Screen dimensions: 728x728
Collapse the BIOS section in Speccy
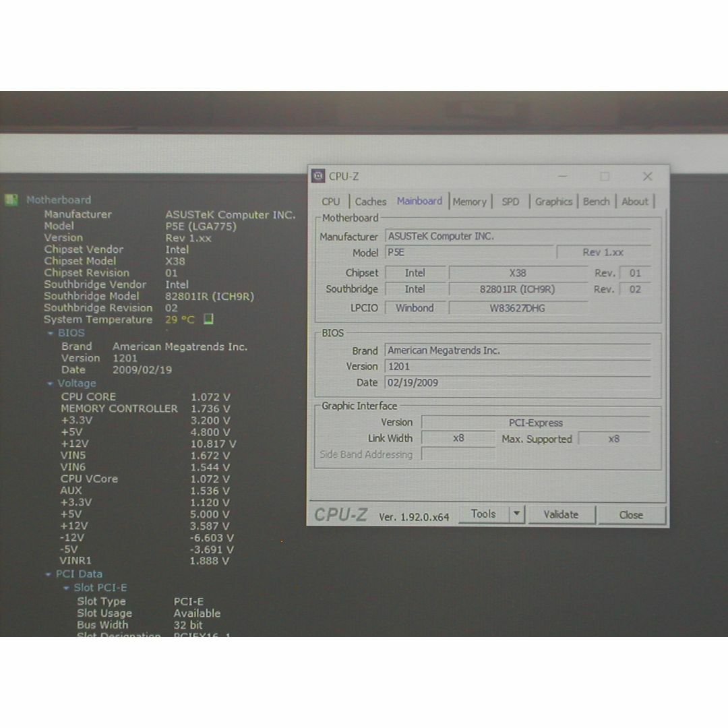(x=50, y=334)
